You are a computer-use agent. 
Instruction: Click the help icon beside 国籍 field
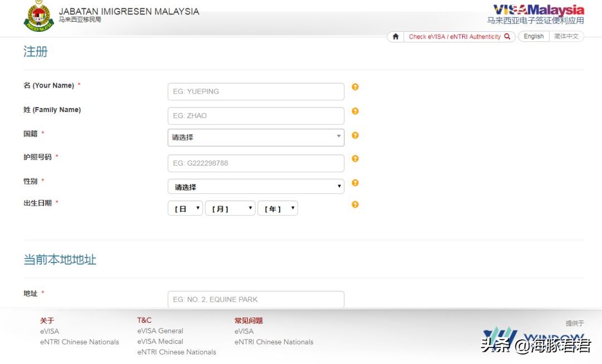[x=355, y=135]
